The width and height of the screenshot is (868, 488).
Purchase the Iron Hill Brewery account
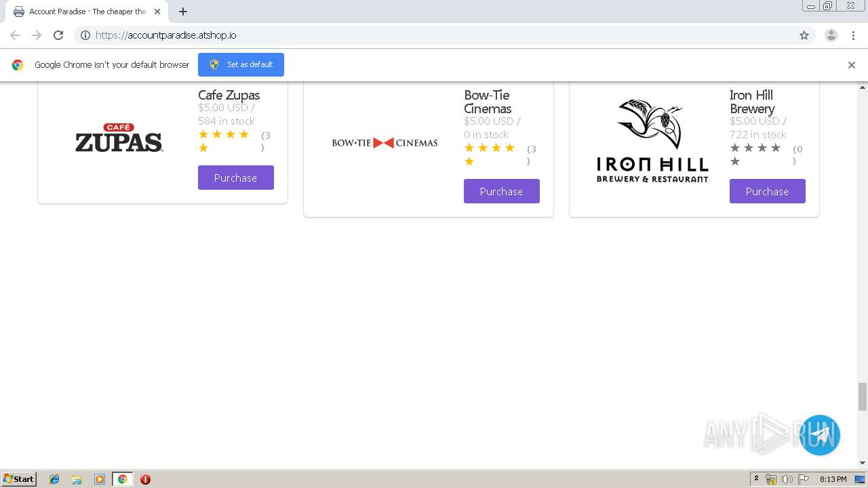(x=768, y=191)
